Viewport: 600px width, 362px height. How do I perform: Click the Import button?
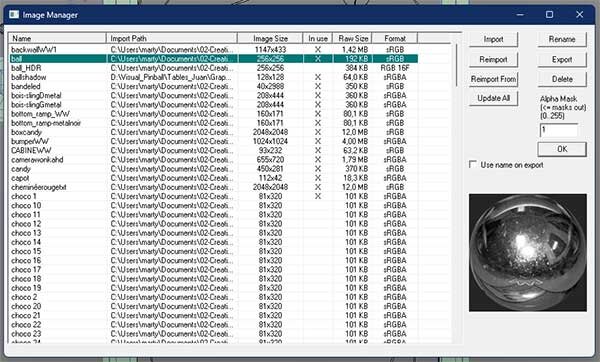(493, 39)
